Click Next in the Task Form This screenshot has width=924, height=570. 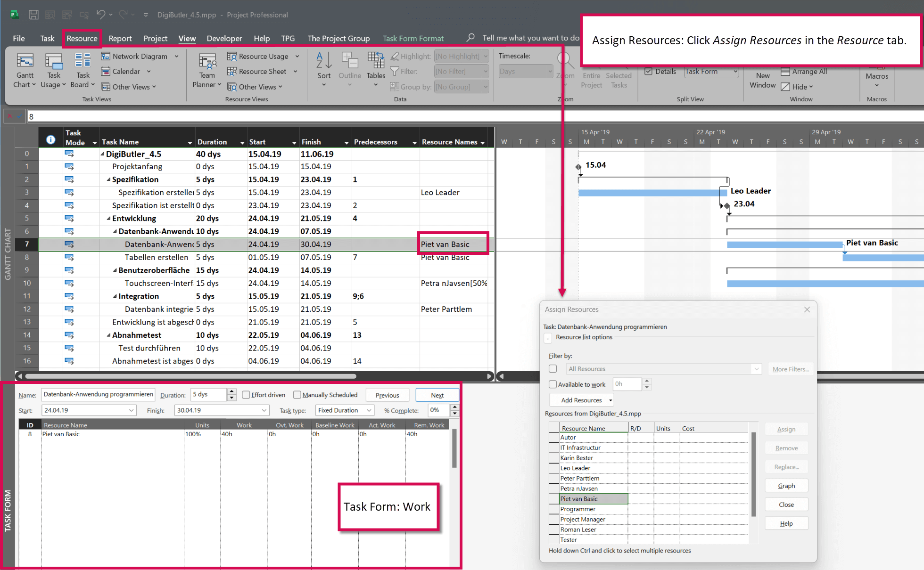coord(437,395)
